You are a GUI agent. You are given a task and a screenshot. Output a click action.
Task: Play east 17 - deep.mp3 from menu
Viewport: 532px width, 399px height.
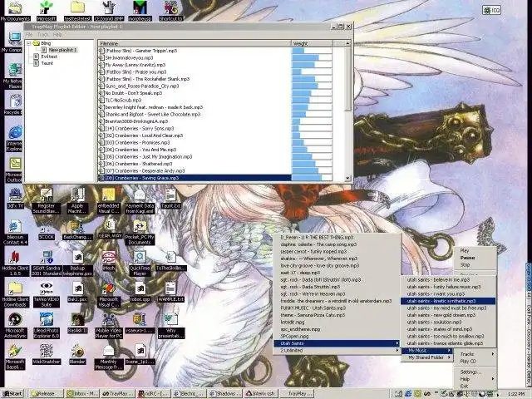pyautogui.click(x=337, y=273)
